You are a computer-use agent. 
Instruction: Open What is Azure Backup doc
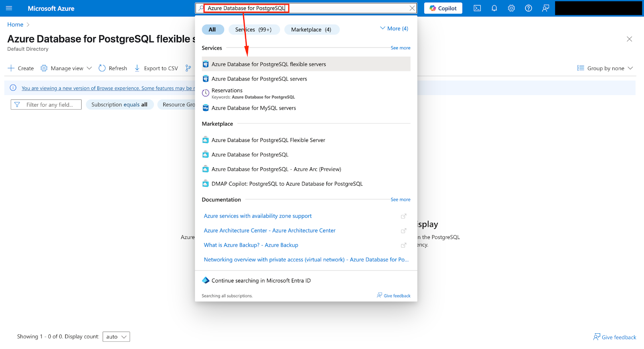[x=251, y=245]
